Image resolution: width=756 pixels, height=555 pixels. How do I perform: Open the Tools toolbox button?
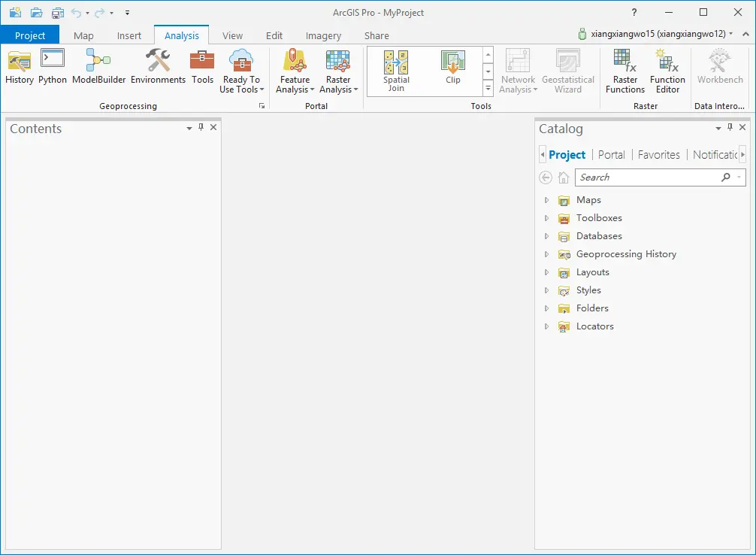click(202, 67)
